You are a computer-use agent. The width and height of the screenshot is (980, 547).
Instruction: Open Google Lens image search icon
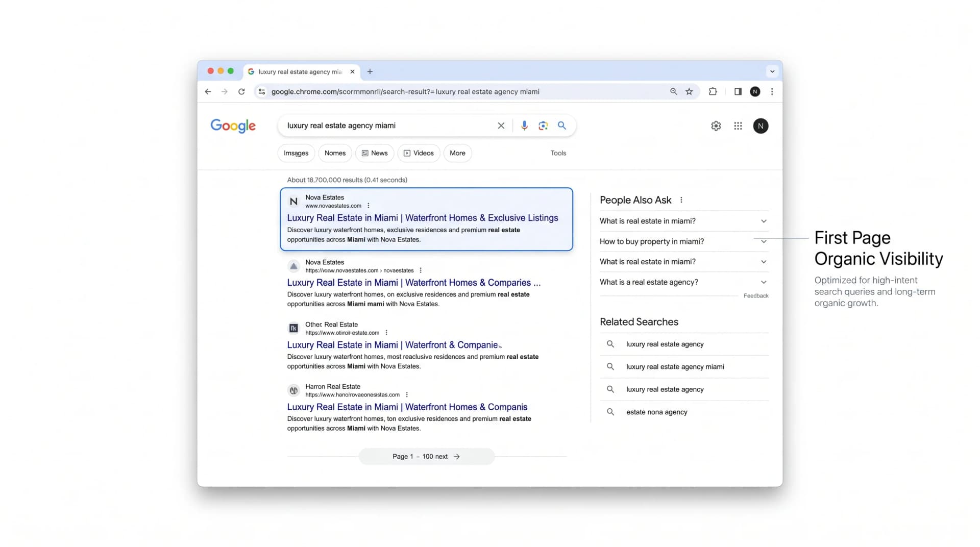pos(543,126)
